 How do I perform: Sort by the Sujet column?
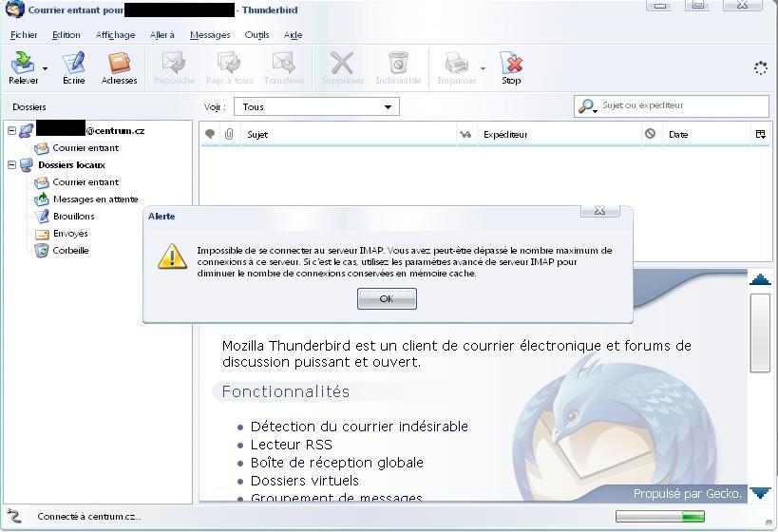pyautogui.click(x=348, y=135)
